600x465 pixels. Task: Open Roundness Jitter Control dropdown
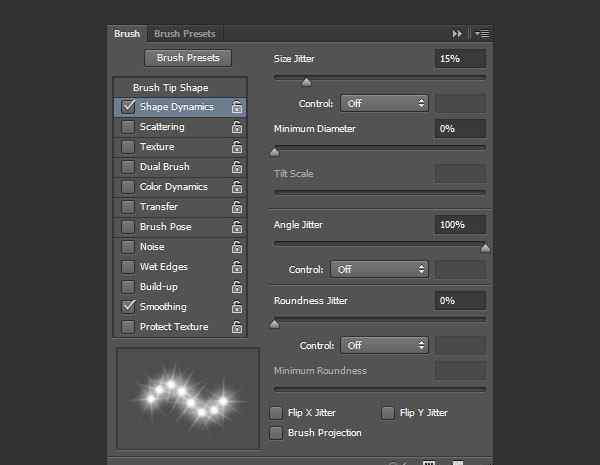[x=384, y=346]
